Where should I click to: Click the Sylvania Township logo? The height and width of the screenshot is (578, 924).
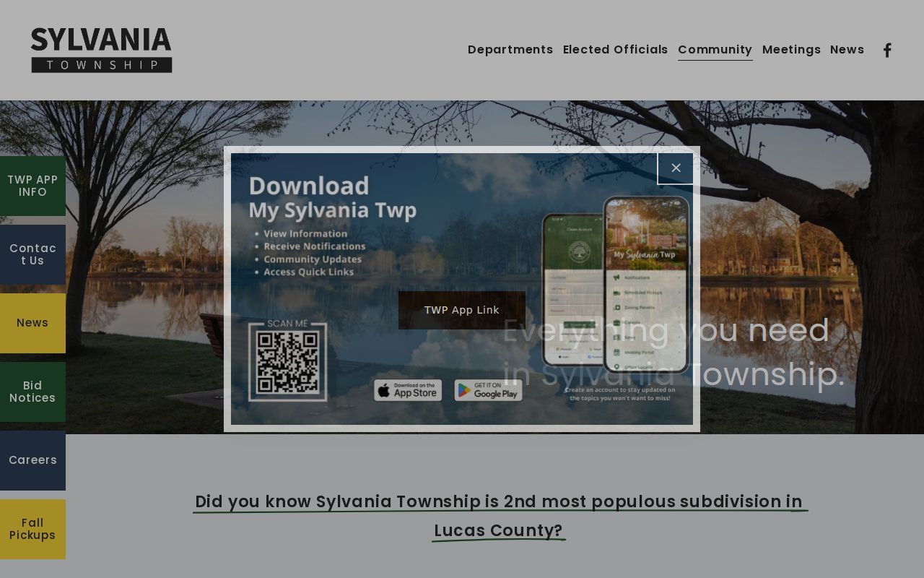point(102,50)
